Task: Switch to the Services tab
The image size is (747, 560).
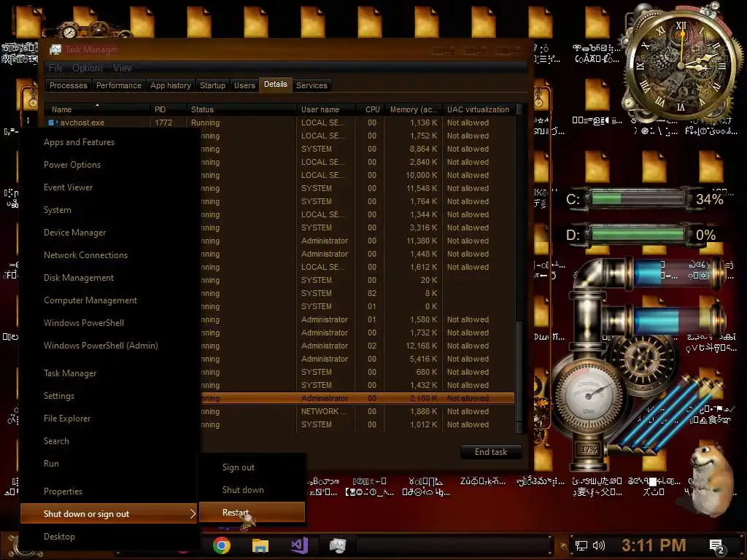Action: [311, 86]
